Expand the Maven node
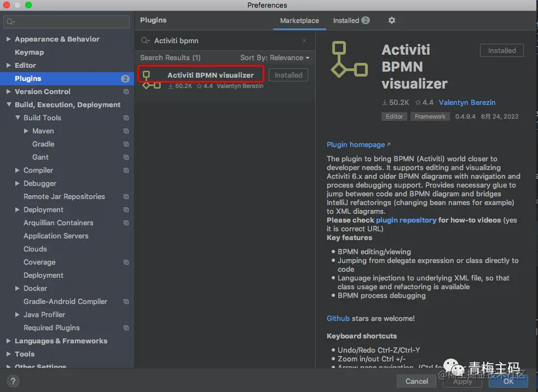Image resolution: width=538 pixels, height=392 pixels. pyautogui.click(x=26, y=131)
